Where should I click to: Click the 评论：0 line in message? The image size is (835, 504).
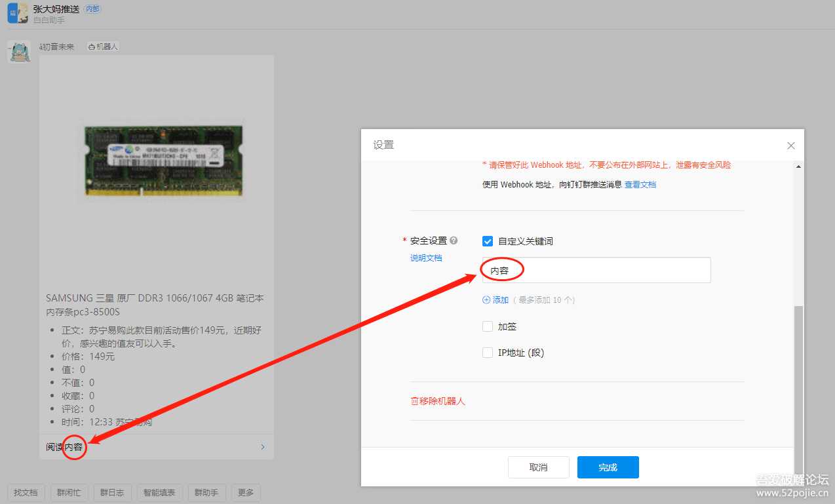(78, 409)
